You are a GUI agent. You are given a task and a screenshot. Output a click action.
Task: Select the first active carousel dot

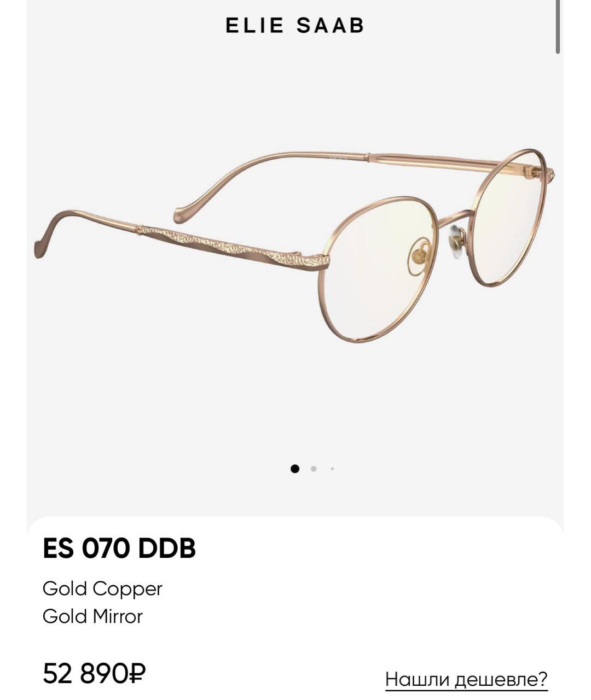click(x=295, y=469)
